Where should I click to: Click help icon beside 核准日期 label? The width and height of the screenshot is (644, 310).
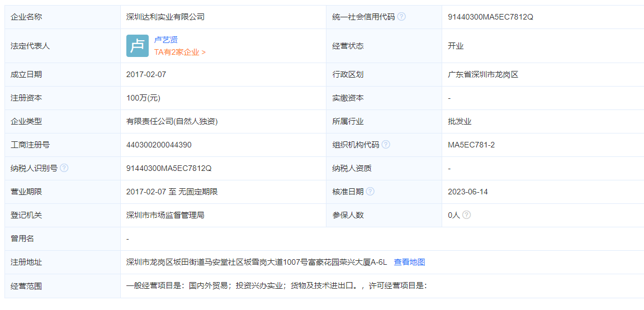370,192
